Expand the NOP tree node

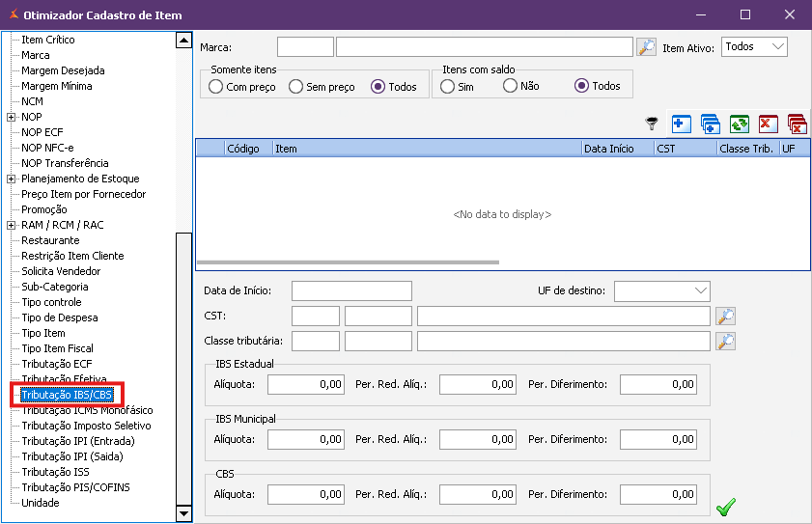12,117
